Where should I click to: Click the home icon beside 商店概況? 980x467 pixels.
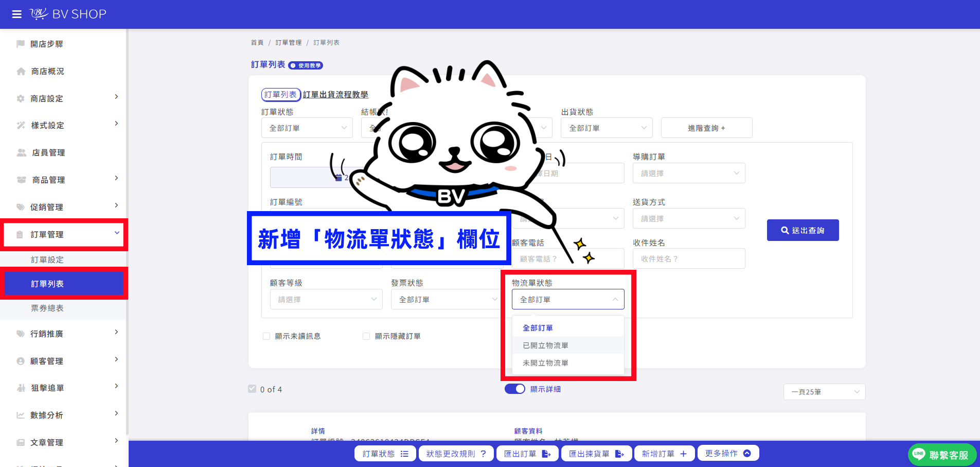[21, 71]
